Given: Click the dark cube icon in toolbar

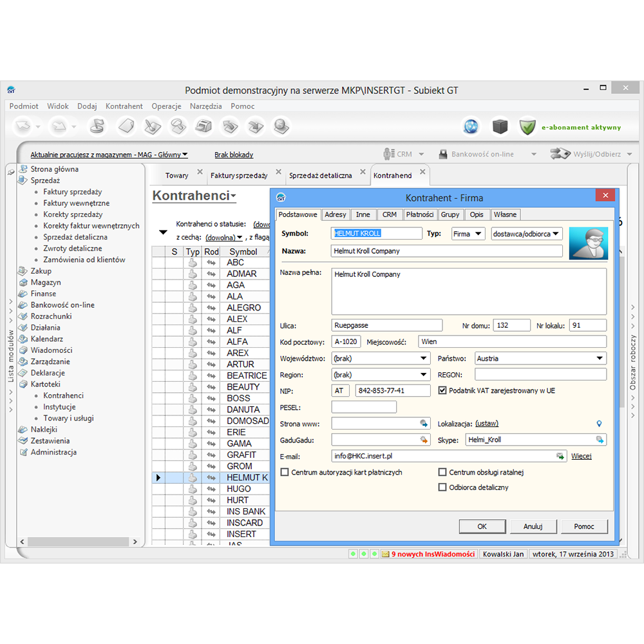Looking at the screenshot, I should 500,127.
